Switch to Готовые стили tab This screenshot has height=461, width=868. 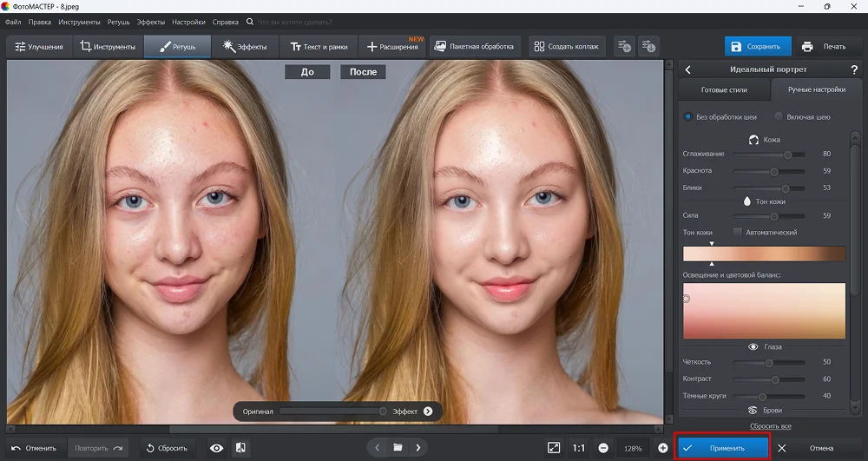(x=724, y=89)
